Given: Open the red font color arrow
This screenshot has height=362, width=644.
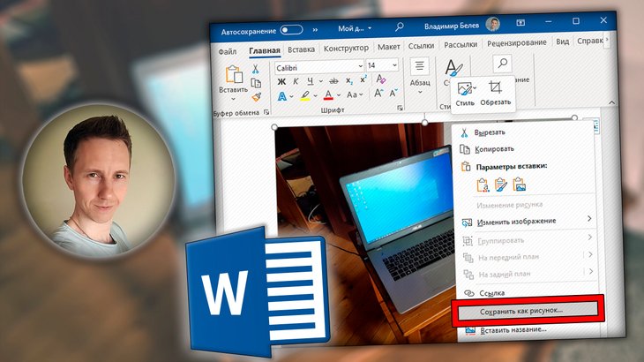Looking at the screenshot, I should (339, 96).
